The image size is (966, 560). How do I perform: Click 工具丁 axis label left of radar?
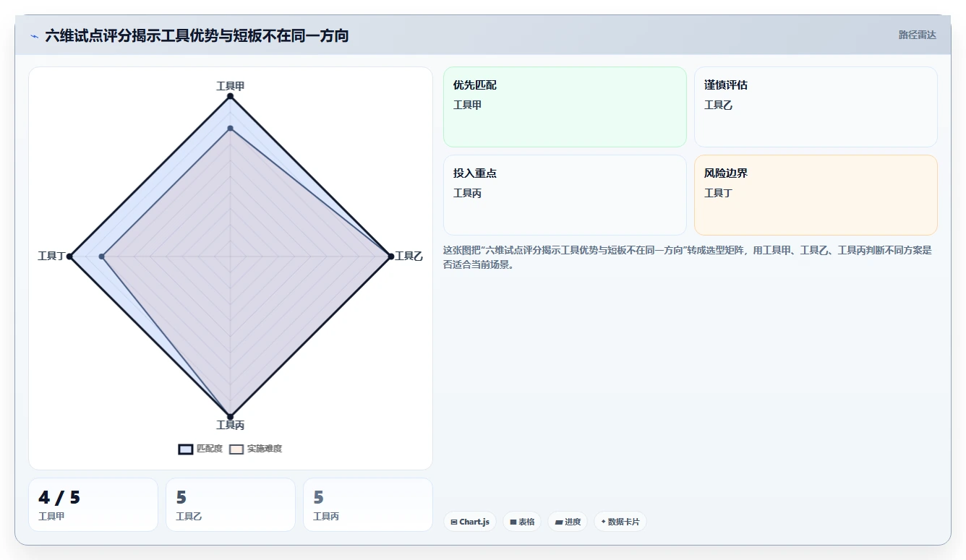pos(51,257)
